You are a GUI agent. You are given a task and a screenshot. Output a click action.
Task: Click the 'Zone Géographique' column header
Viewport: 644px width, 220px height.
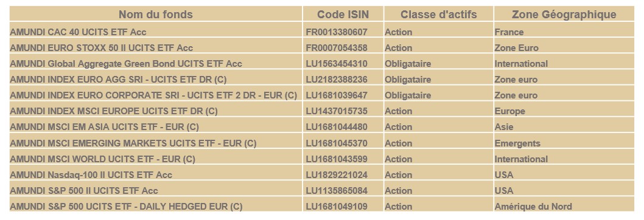(564, 15)
